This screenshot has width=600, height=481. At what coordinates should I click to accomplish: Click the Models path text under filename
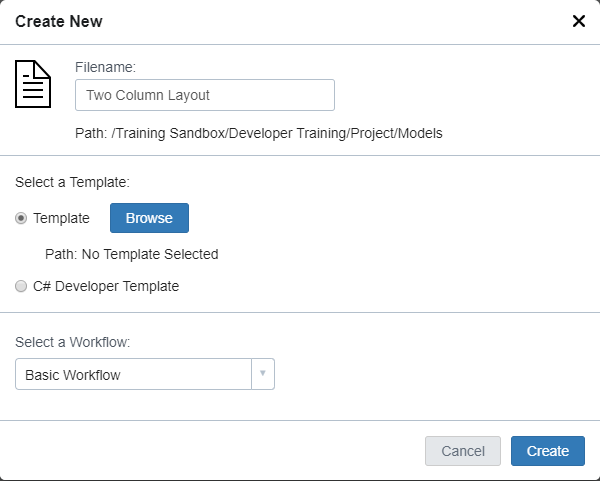click(259, 133)
